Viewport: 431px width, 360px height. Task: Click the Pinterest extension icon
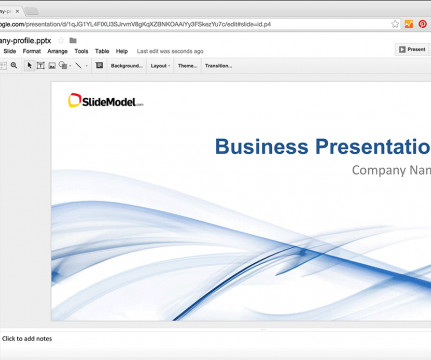pyautogui.click(x=423, y=24)
